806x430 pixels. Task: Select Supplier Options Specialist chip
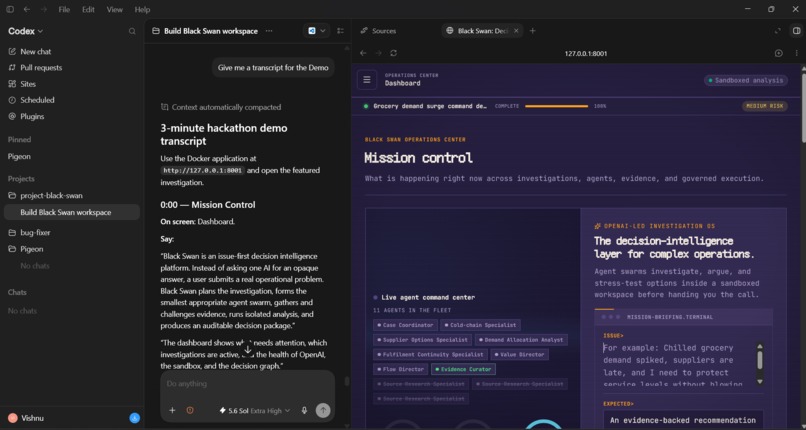tap(423, 340)
